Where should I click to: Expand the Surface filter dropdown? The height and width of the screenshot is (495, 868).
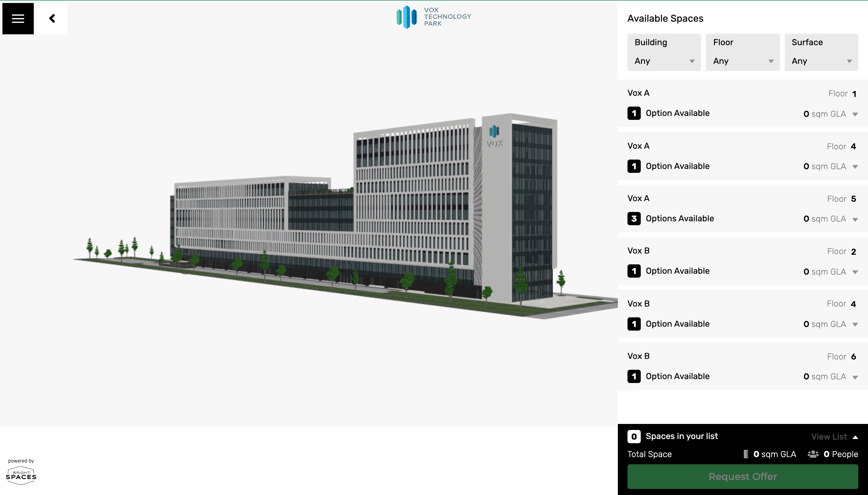822,61
